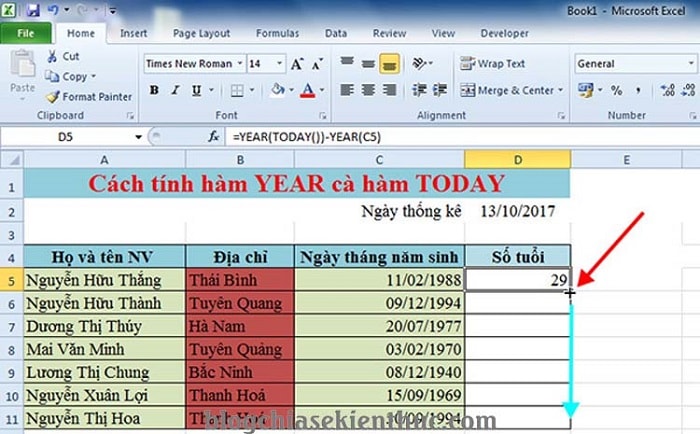Open Underline style dropdown arrow
Viewport: 700px width, 434px height.
pos(211,90)
